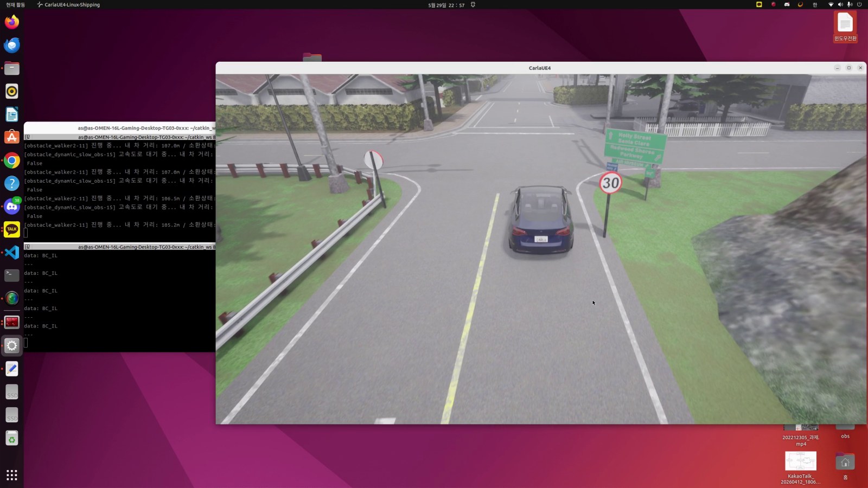Open Ubuntu Software store in the dock

12,137
